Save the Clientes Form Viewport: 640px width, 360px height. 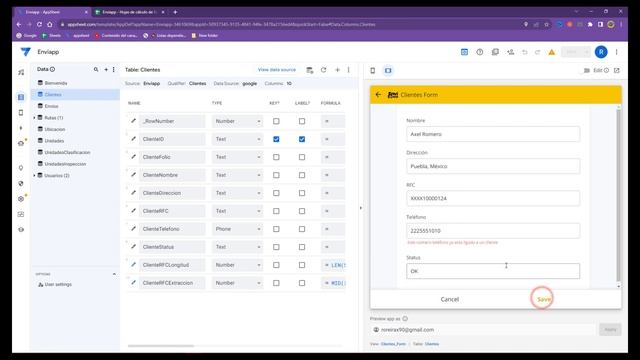[543, 299]
